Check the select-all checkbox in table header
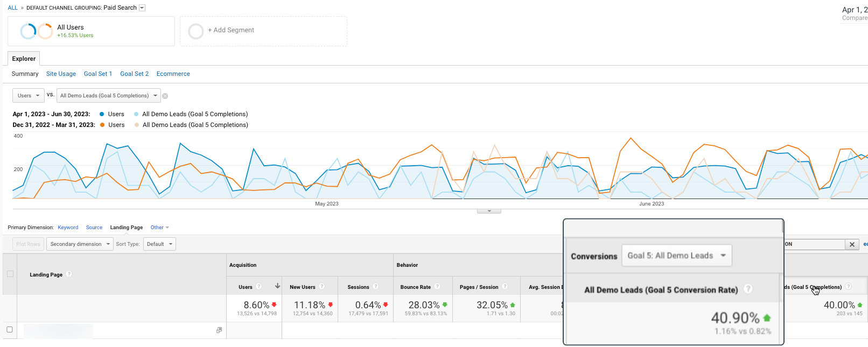868x347 pixels. [x=10, y=274]
